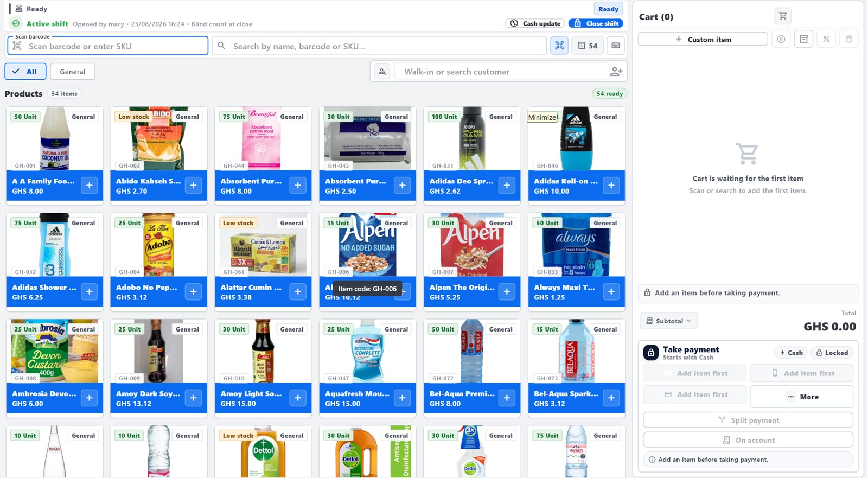Click the Custom item button
868x478 pixels.
coord(703,39)
